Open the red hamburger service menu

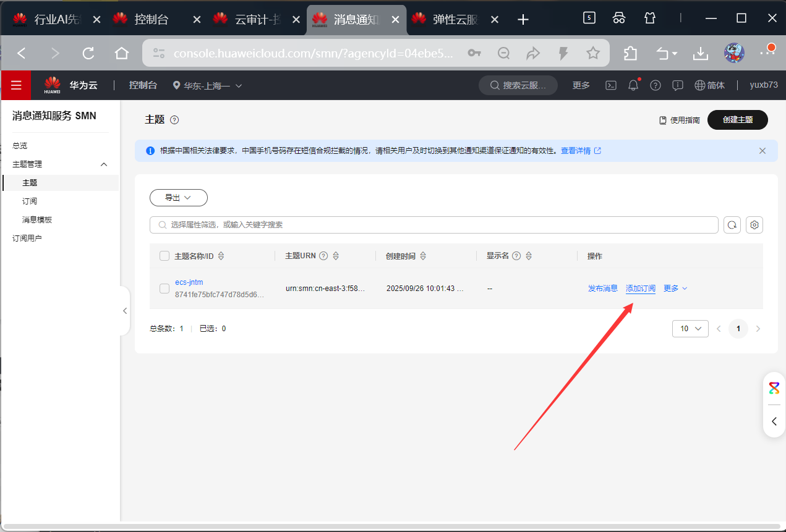click(16, 85)
